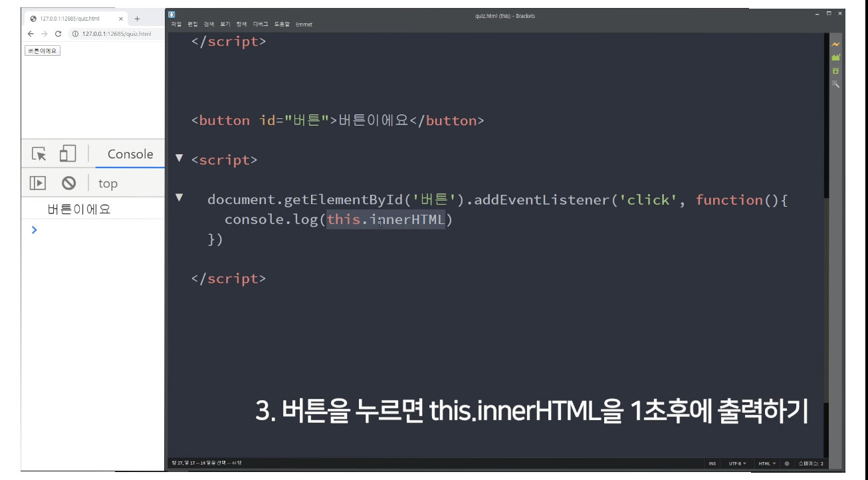Open the UTF-8 encoding dropdown
Screen dimensions: 868x480
[x=737, y=463]
